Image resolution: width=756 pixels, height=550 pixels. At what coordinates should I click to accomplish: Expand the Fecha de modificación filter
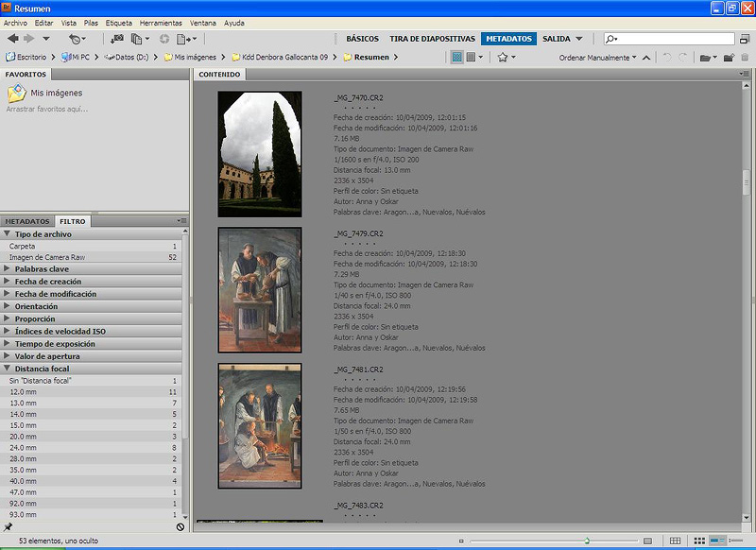click(7, 294)
